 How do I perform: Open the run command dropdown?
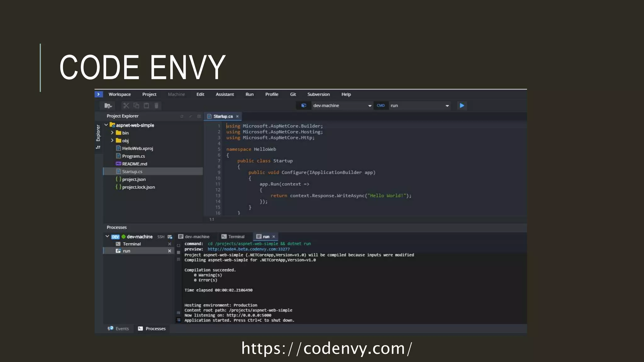tap(447, 106)
